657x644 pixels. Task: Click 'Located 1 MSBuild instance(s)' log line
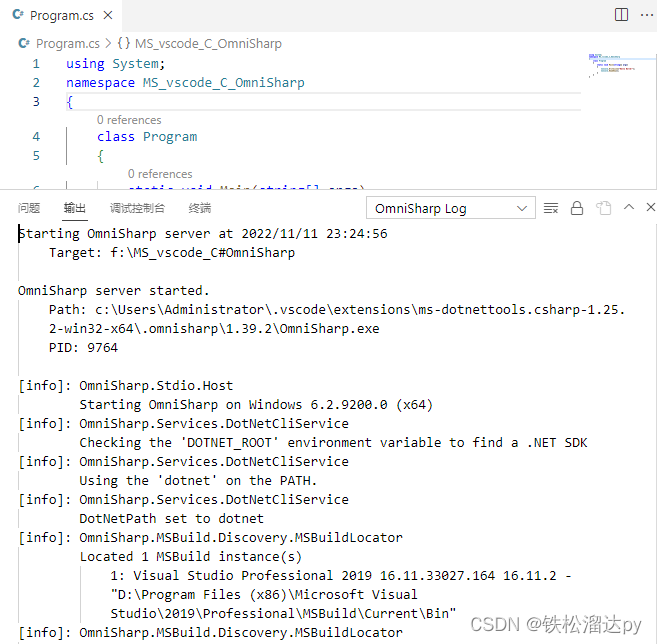pyautogui.click(x=191, y=556)
